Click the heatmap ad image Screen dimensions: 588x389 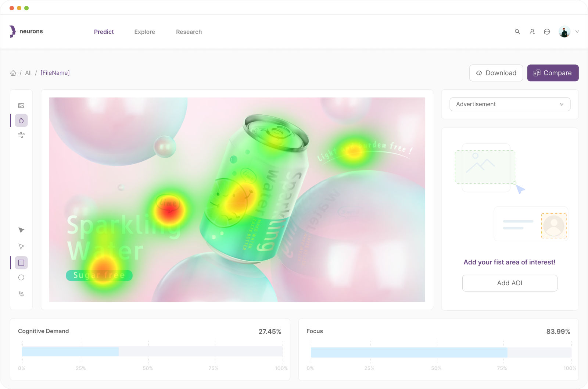237,200
